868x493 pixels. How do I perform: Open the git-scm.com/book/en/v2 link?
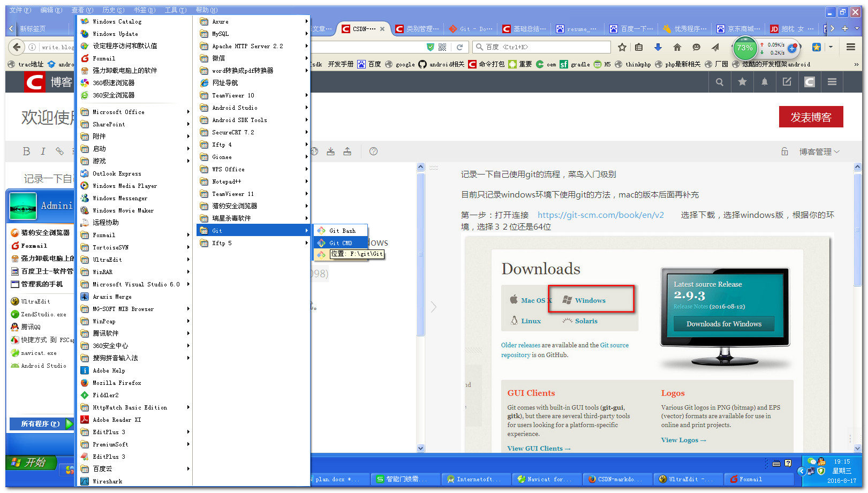(x=601, y=215)
